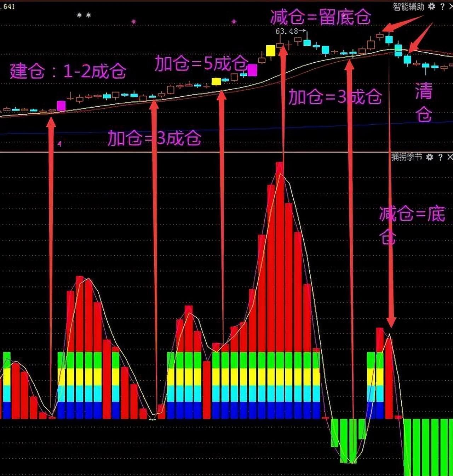Click the 智能辅助 indicator name label

pos(408,6)
